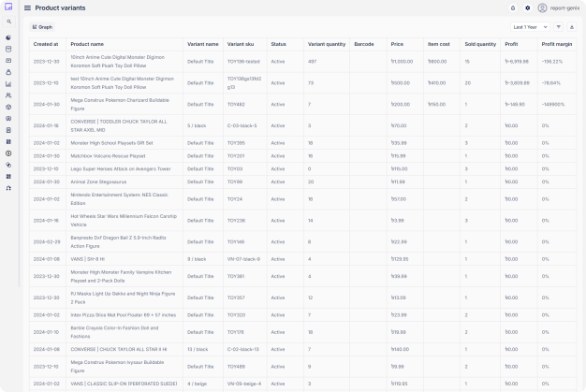Sort by Variant name column header

[x=202, y=44]
